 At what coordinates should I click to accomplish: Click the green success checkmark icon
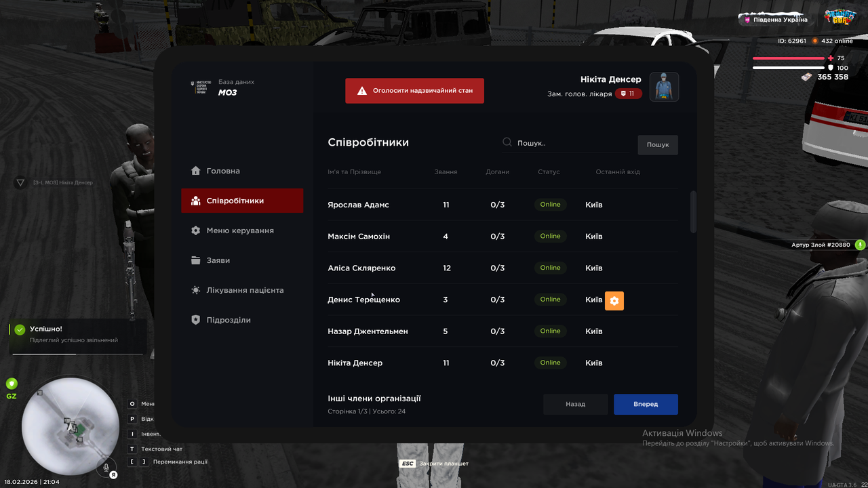point(20,329)
